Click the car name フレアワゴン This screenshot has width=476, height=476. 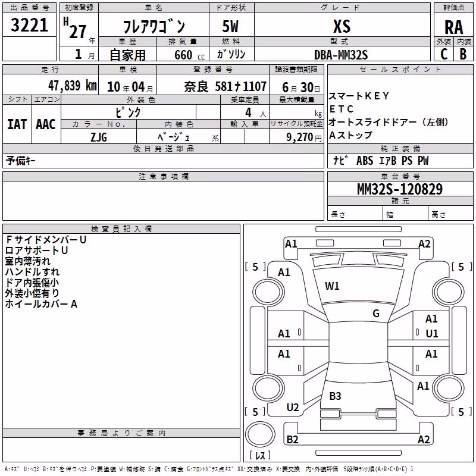(x=154, y=26)
